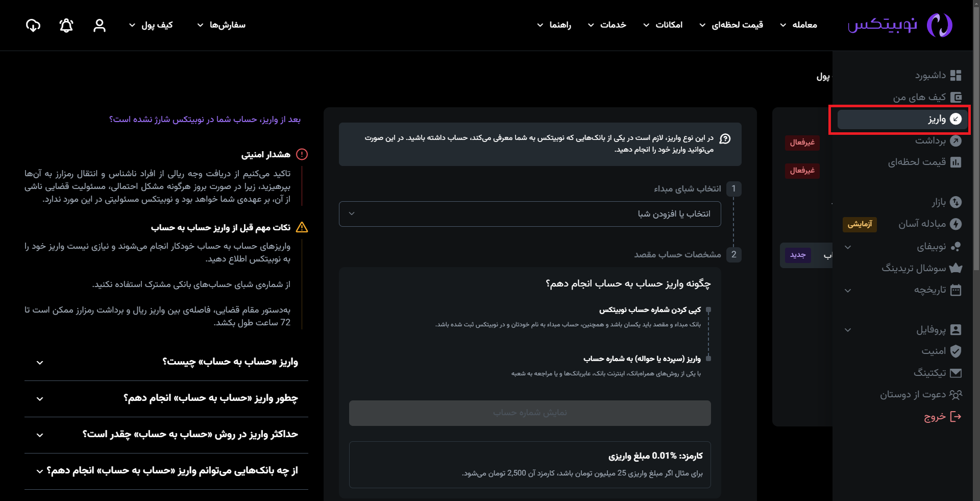
Task: Click خروج to log out
Action: click(935, 417)
